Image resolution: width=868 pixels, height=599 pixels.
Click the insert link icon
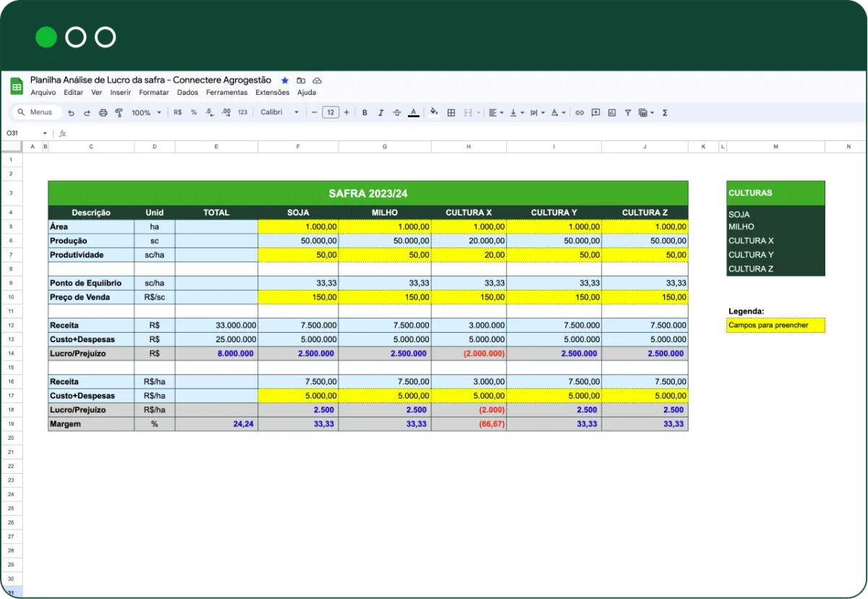tap(579, 113)
